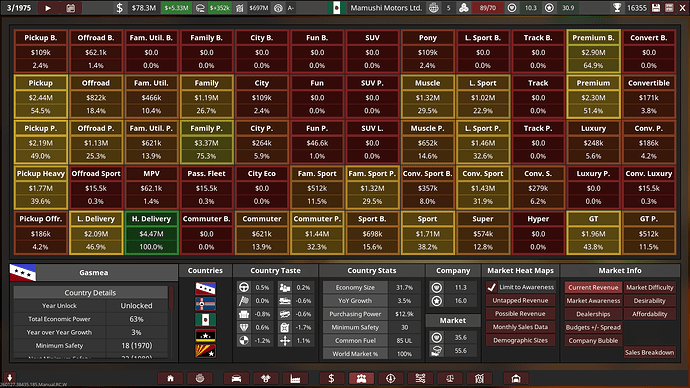This screenshot has width=690, height=388.
Task: Select the Family P. market tile
Action: (x=206, y=142)
